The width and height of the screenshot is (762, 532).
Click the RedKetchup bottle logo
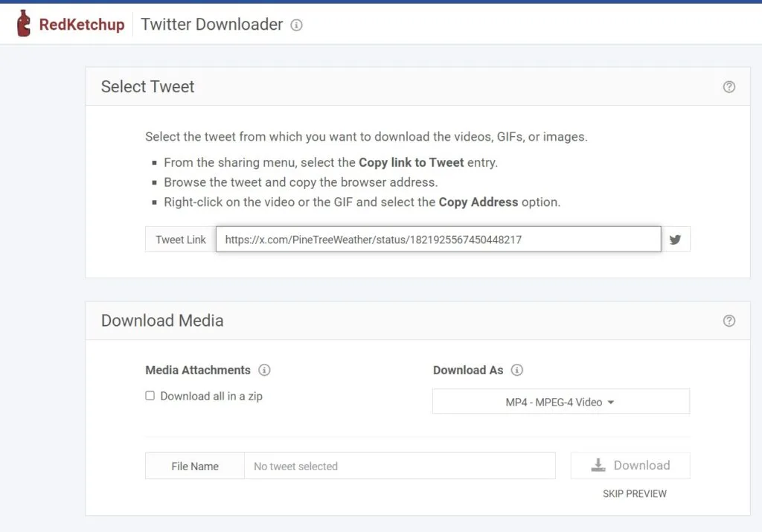pos(25,23)
